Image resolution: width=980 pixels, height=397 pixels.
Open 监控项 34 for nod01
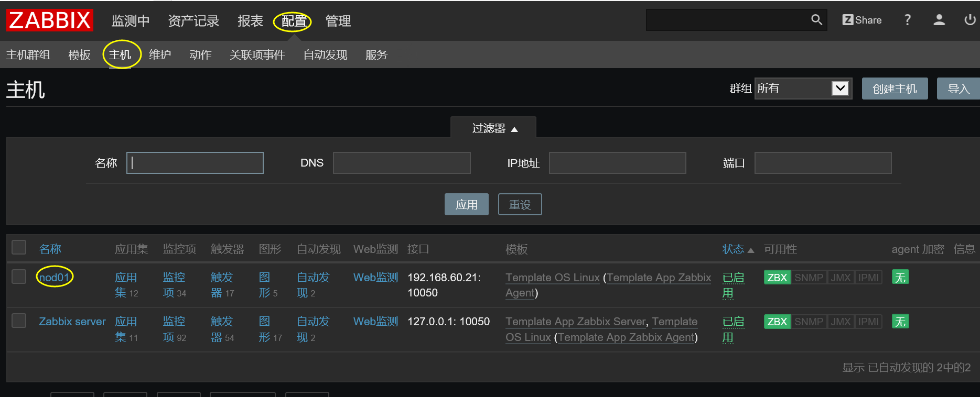pos(175,285)
